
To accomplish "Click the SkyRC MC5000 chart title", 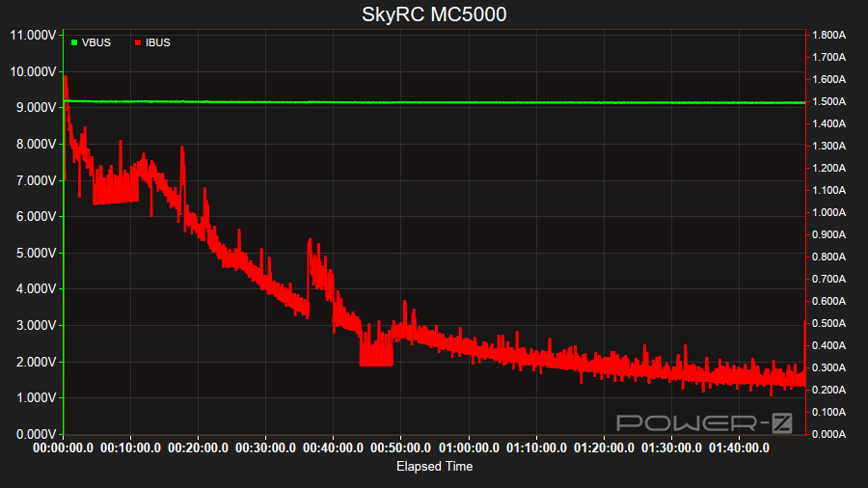I will (434, 14).
